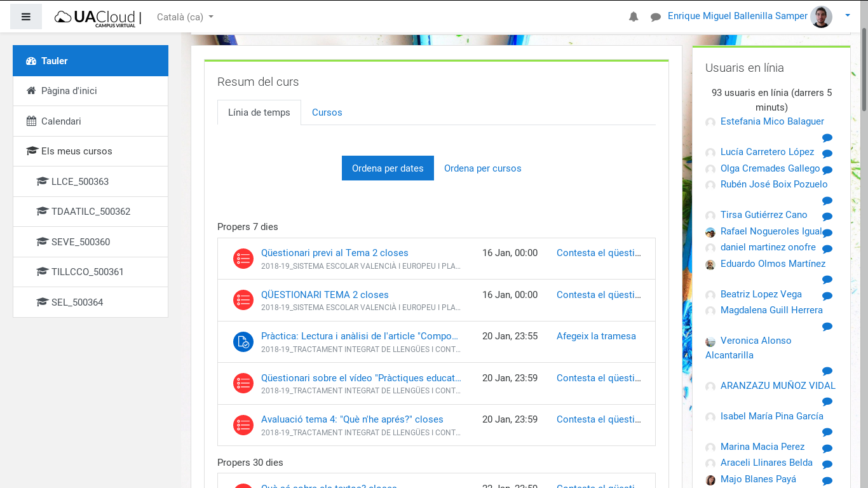This screenshot has height=488, width=868.
Task: Click quiz icon for QÜESTIONARI TEMA 2
Action: click(243, 300)
